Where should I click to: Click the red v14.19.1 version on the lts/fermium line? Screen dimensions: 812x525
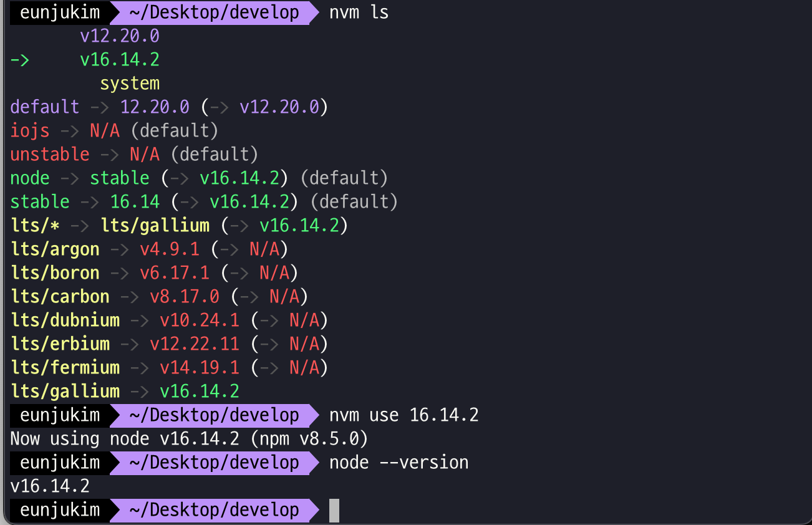[x=200, y=368]
